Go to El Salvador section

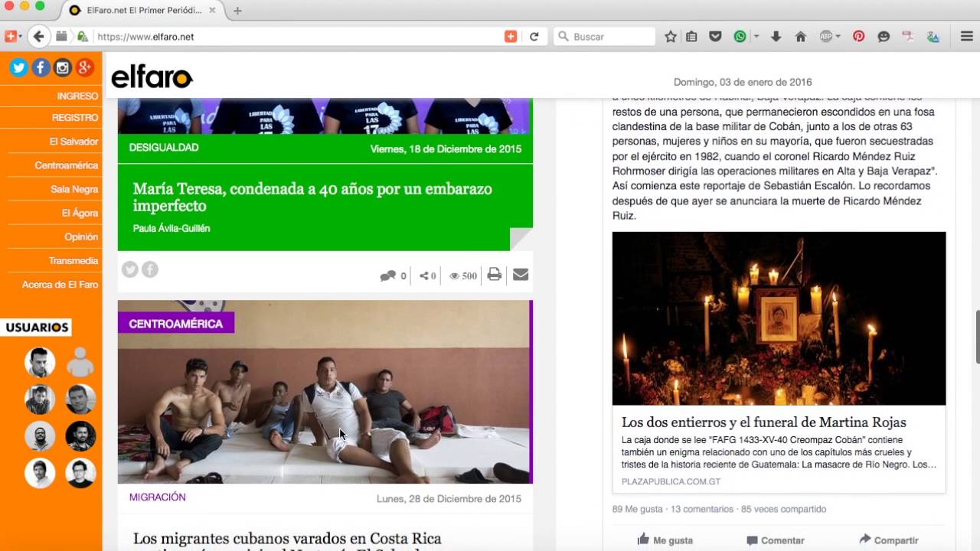[73, 142]
